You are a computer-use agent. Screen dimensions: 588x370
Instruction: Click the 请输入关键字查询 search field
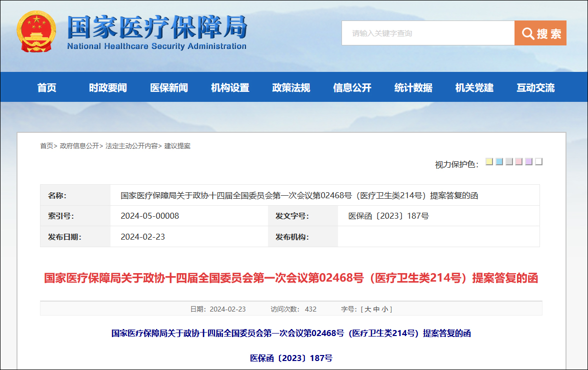tap(428, 33)
